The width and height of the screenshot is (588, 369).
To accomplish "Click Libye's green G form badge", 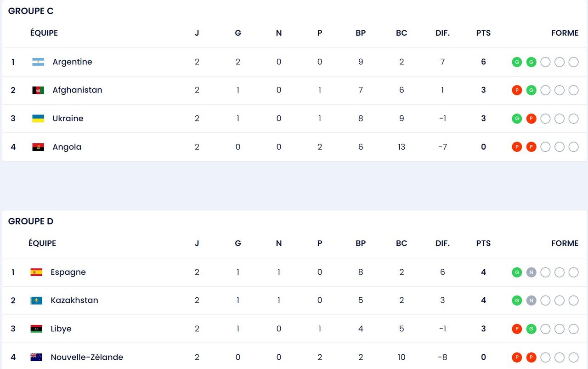I will [x=531, y=329].
